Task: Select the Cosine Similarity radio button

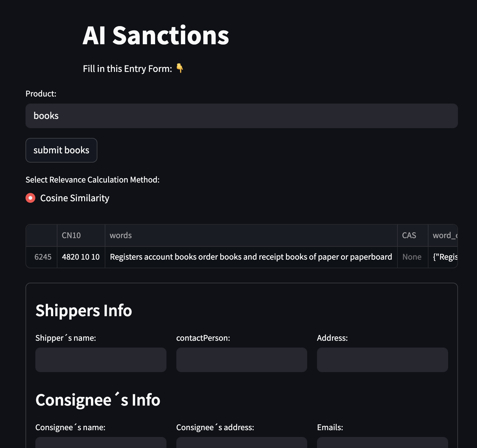Action: [30, 198]
